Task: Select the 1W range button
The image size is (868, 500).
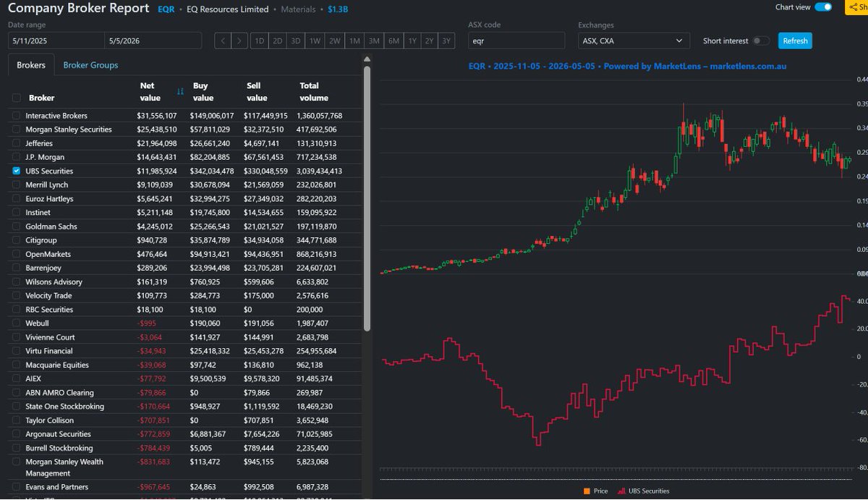Action: pos(315,41)
